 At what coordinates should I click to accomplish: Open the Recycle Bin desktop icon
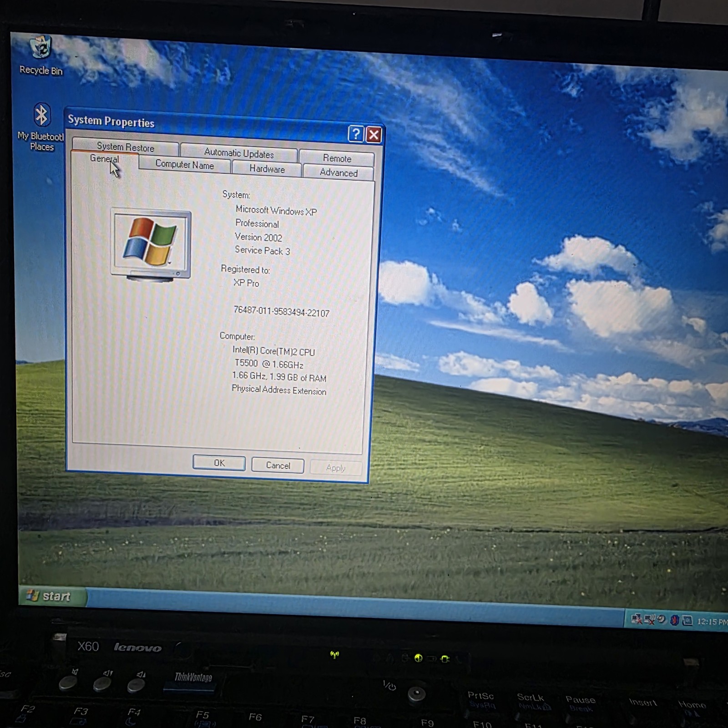(41, 55)
